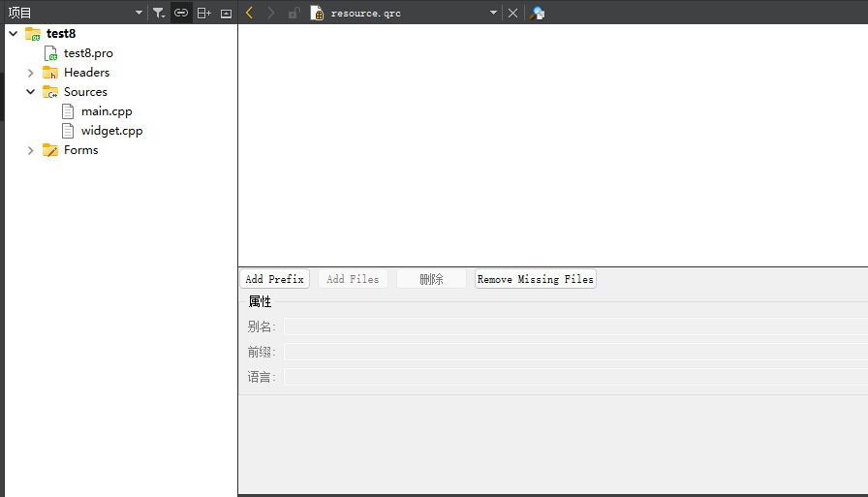The height and width of the screenshot is (497, 868).
Task: Go forward with the right arrow
Action: [x=270, y=13]
